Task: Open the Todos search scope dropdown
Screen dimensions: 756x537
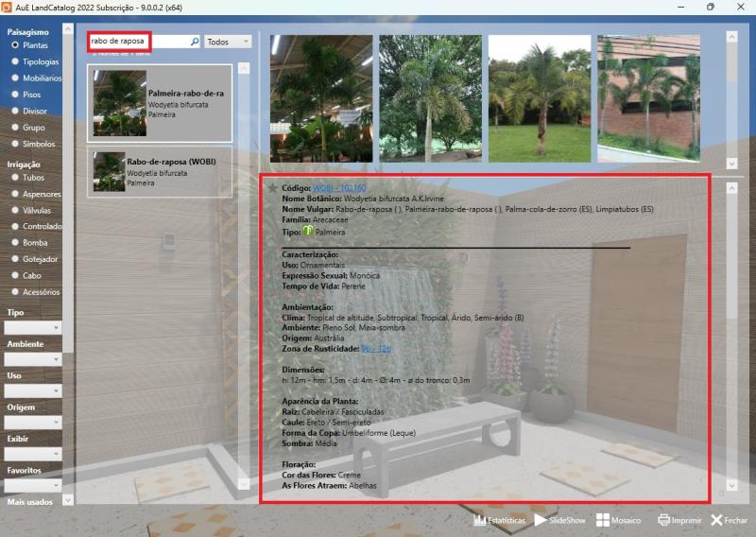Action: pos(228,42)
